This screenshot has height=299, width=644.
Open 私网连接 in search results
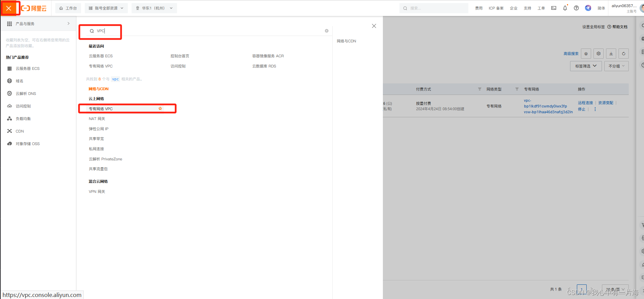[96, 149]
